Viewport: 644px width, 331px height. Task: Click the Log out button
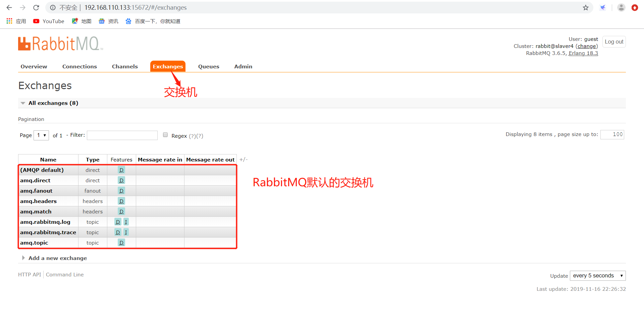pos(614,42)
